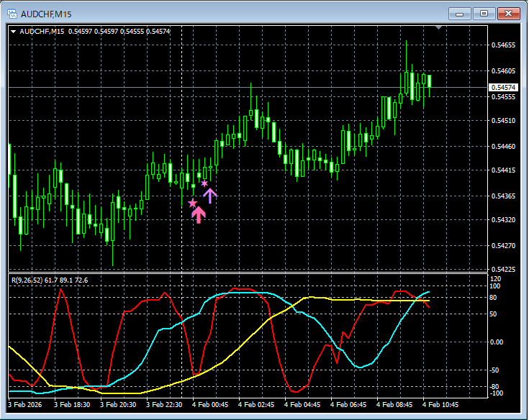
Task: Click the large pink star signal marker
Action: click(192, 203)
